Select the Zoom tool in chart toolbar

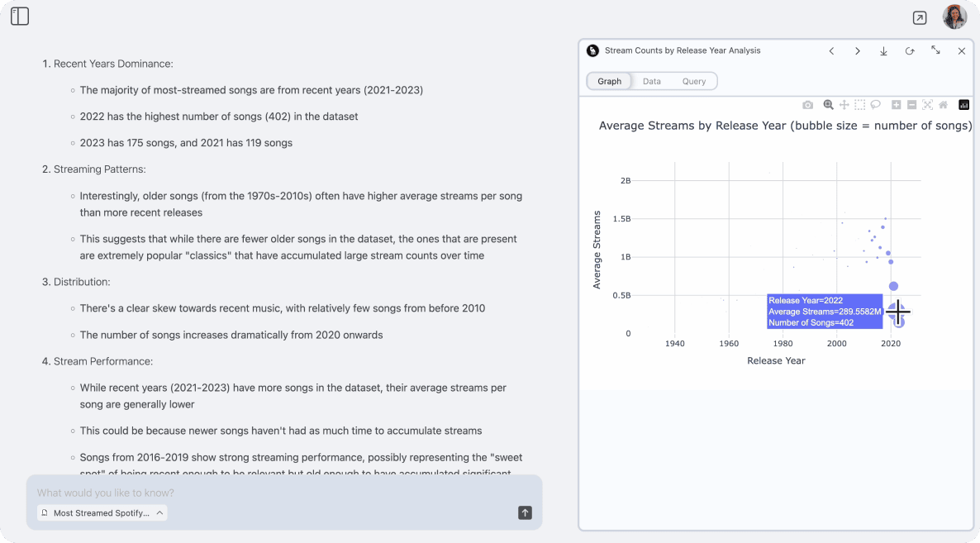pos(828,105)
